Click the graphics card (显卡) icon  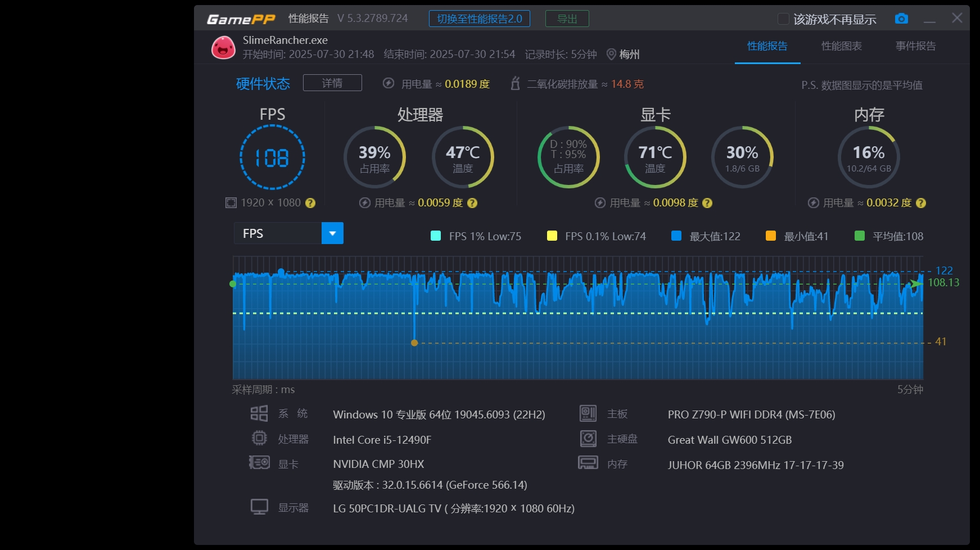pos(259,463)
